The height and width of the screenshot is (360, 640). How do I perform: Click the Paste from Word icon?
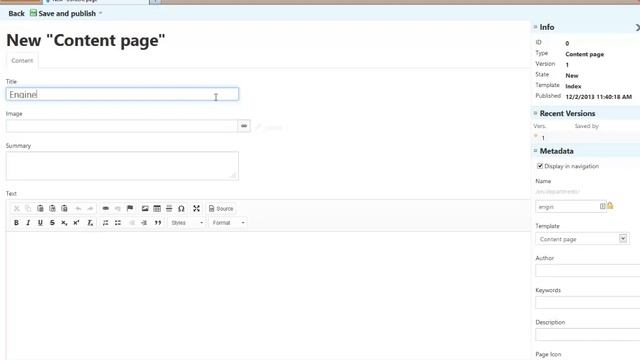[64, 209]
